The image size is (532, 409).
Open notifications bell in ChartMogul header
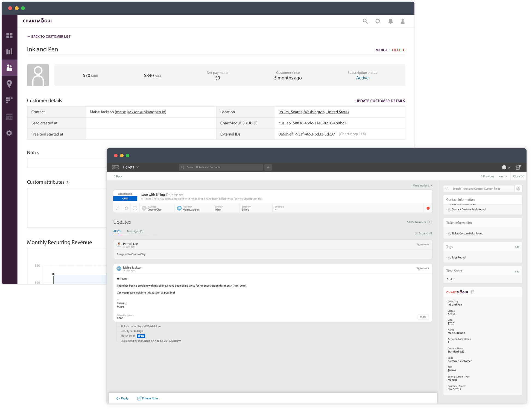coord(391,21)
